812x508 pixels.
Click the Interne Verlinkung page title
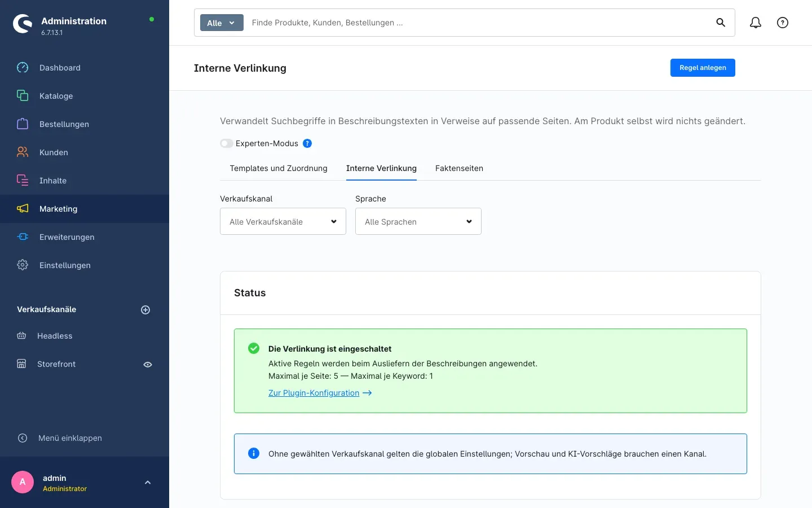[240, 68]
